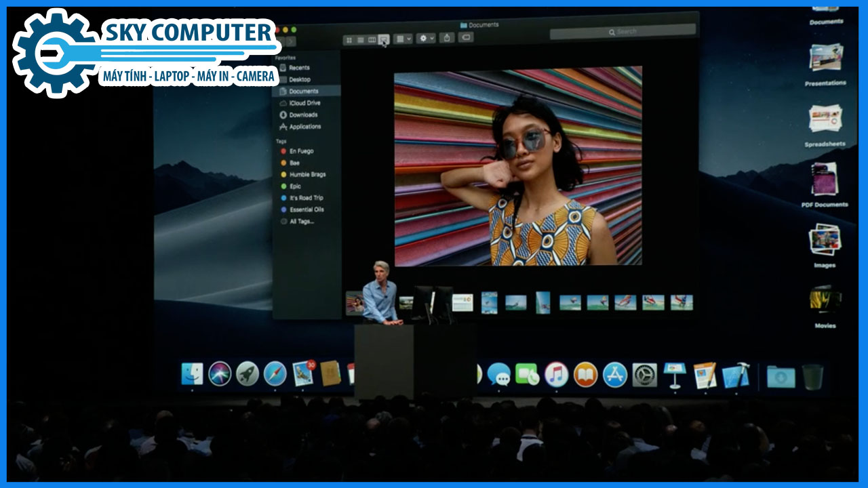The image size is (868, 488).
Task: Switch Finder to icon view
Action: pyautogui.click(x=349, y=40)
